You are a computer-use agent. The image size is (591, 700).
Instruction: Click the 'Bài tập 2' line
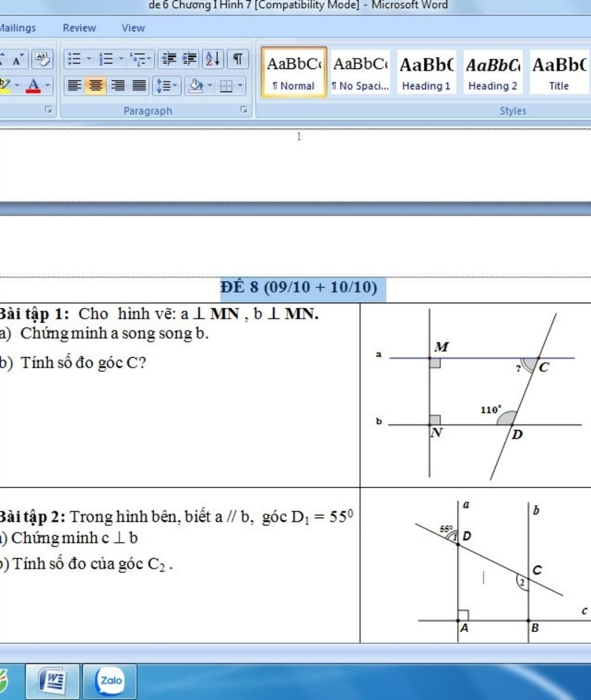[x=176, y=516]
